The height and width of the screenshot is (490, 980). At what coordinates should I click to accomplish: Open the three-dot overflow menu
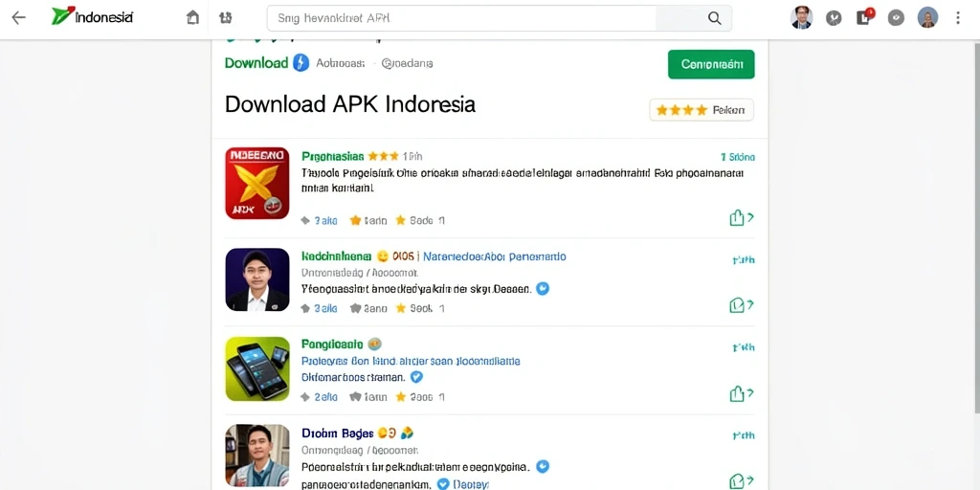958,17
